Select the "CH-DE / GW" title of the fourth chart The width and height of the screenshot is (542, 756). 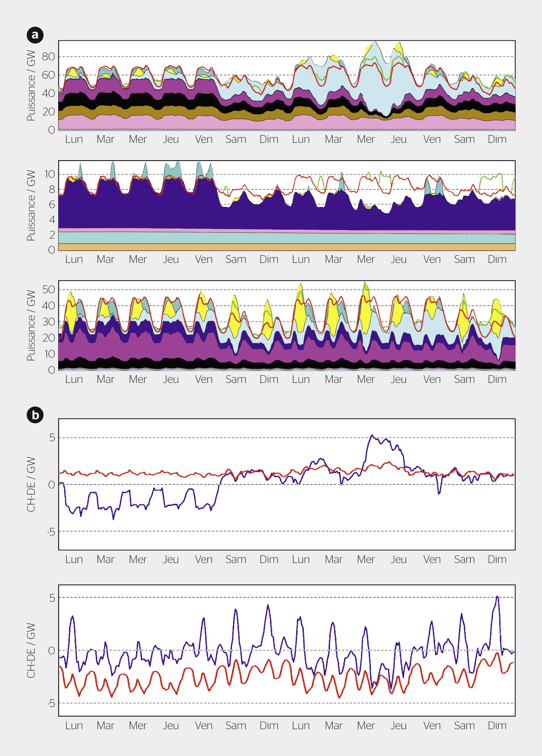(31, 484)
